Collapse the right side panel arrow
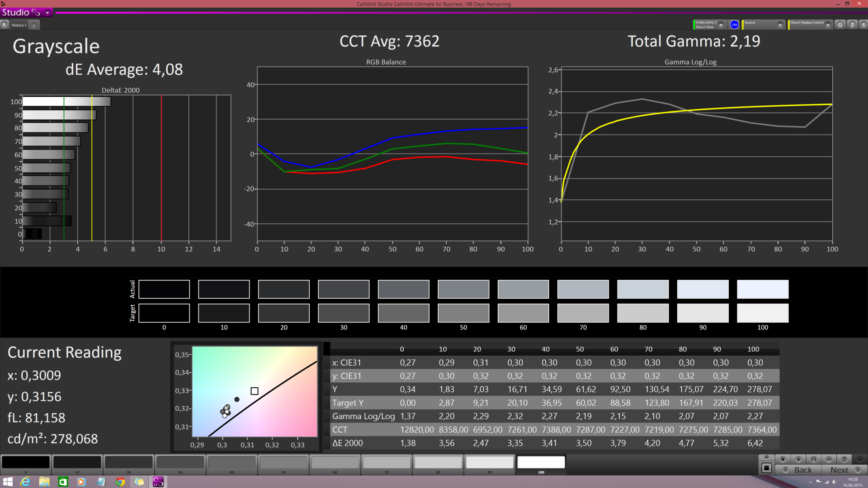Screen dimensions: 868x488 [x=863, y=25]
